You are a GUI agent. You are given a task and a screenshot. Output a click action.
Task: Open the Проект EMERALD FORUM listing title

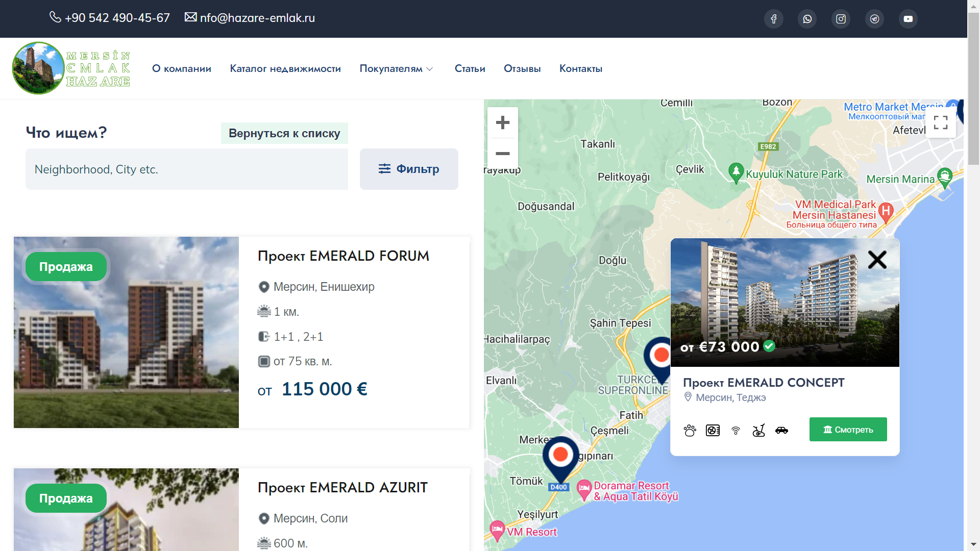(x=343, y=256)
